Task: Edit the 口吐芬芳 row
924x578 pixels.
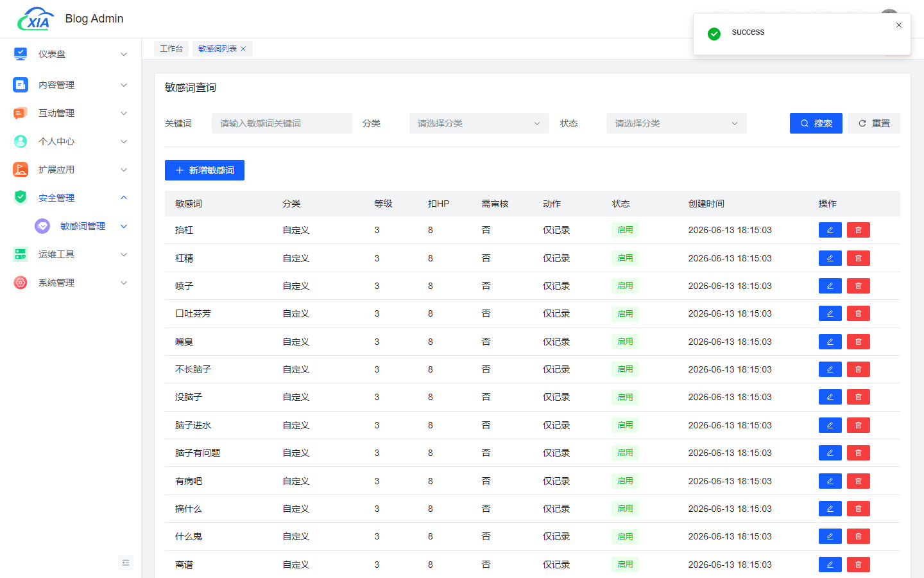Action: pyautogui.click(x=830, y=313)
